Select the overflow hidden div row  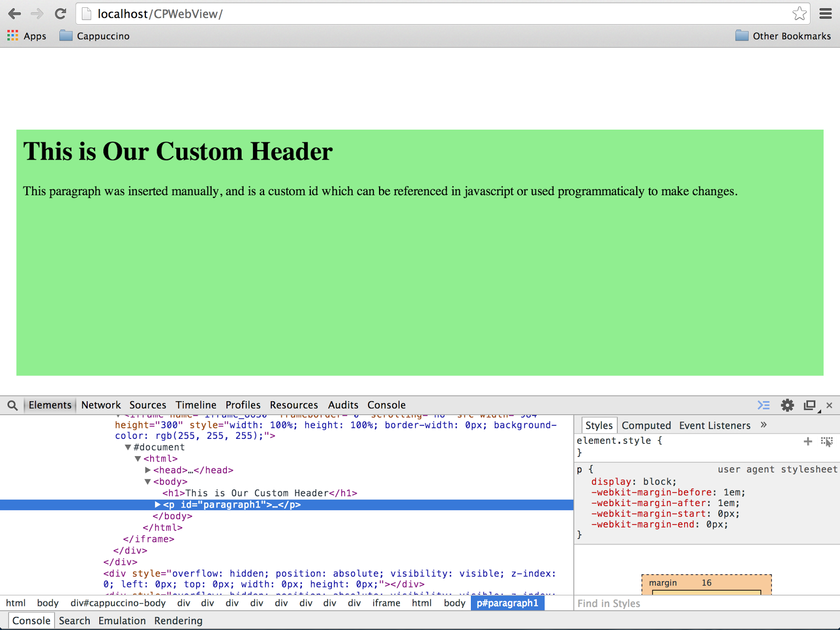pos(330,579)
